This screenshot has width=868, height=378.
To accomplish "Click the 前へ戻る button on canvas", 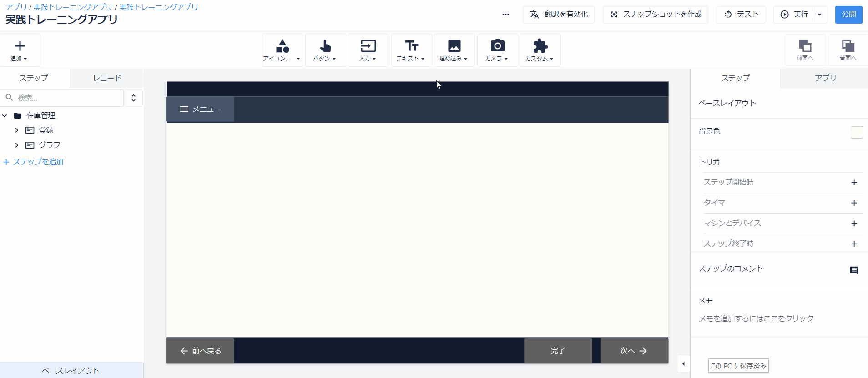I will point(200,351).
